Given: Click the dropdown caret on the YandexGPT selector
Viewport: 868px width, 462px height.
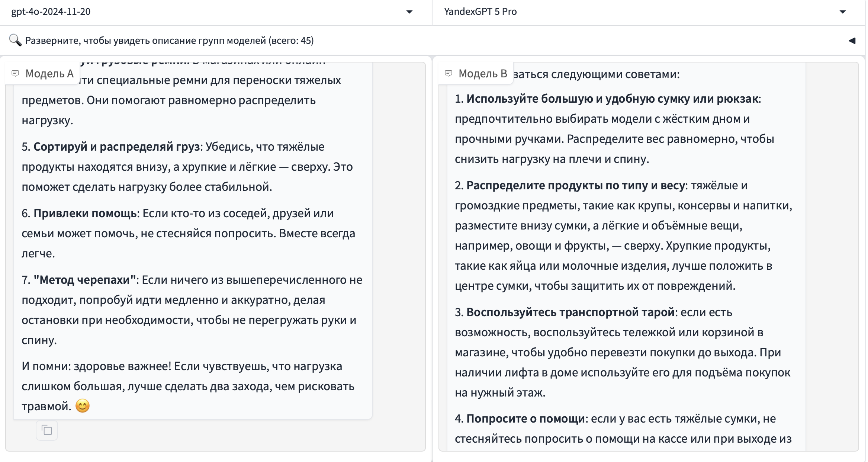Looking at the screenshot, I should click(843, 12).
